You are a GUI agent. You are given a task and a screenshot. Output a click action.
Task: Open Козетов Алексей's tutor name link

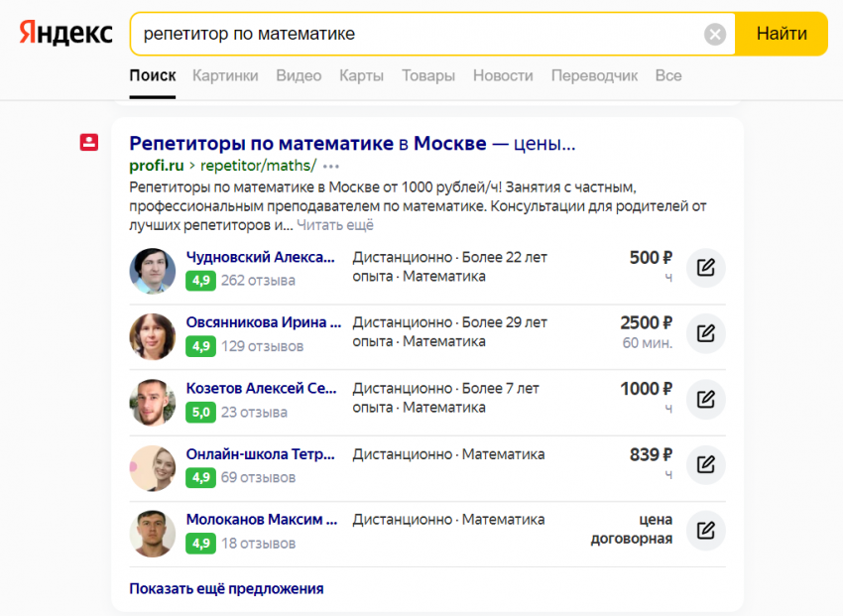pyautogui.click(x=263, y=389)
